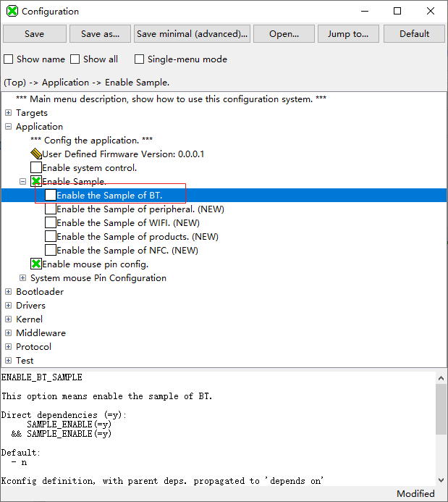Viewport: 448px width, 502px height.
Task: Expand the Targets tree node
Action: (x=9, y=113)
